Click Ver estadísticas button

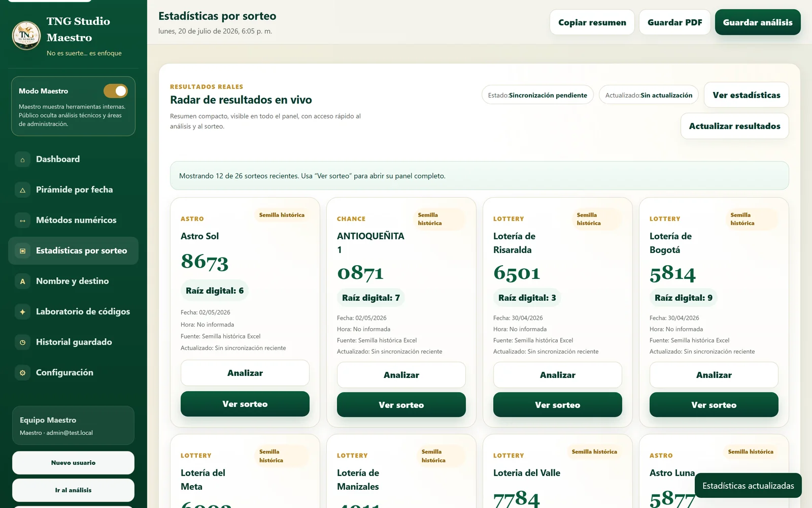[x=747, y=95]
